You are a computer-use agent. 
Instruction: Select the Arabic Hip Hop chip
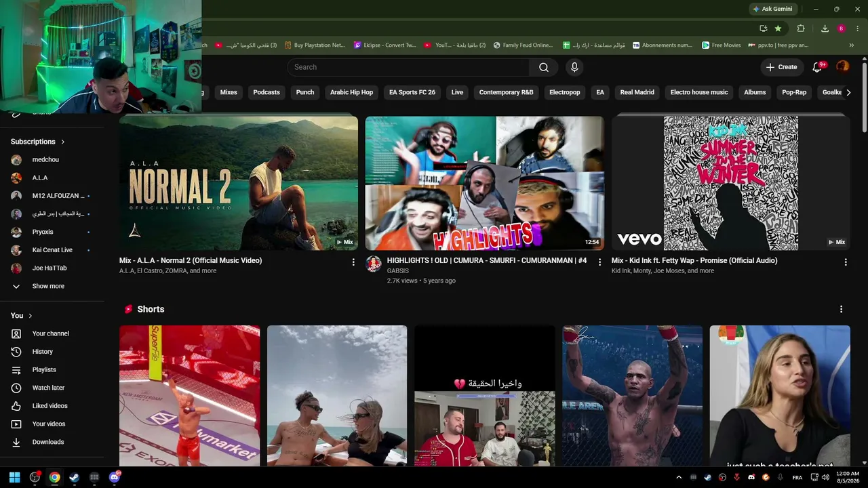[x=351, y=92]
